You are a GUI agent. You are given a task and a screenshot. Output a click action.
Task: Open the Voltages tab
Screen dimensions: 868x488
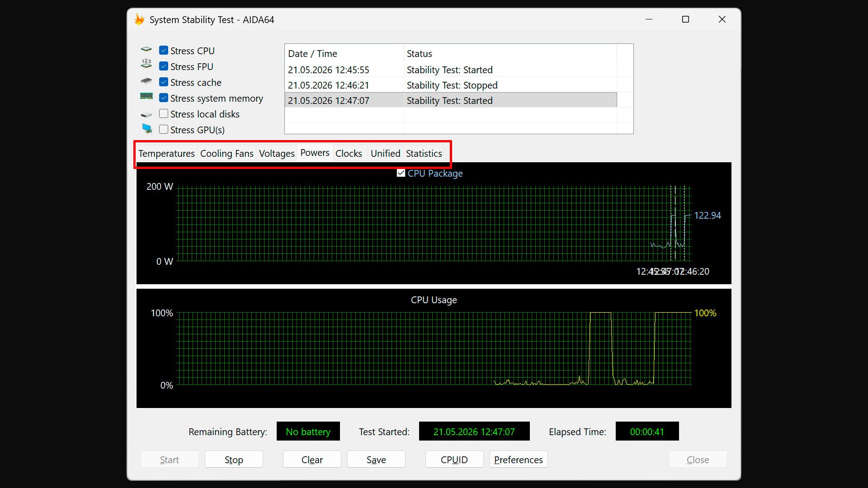277,154
